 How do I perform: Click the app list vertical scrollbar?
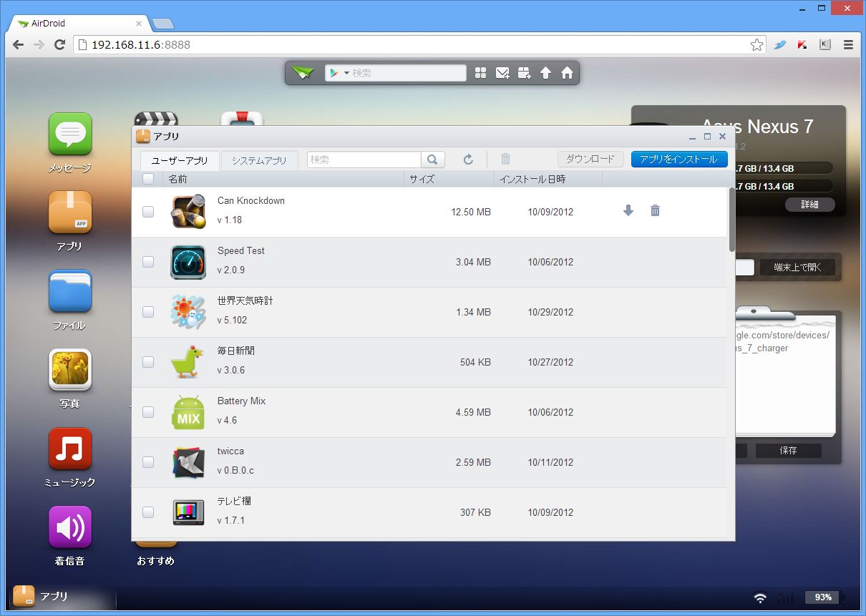click(x=731, y=219)
